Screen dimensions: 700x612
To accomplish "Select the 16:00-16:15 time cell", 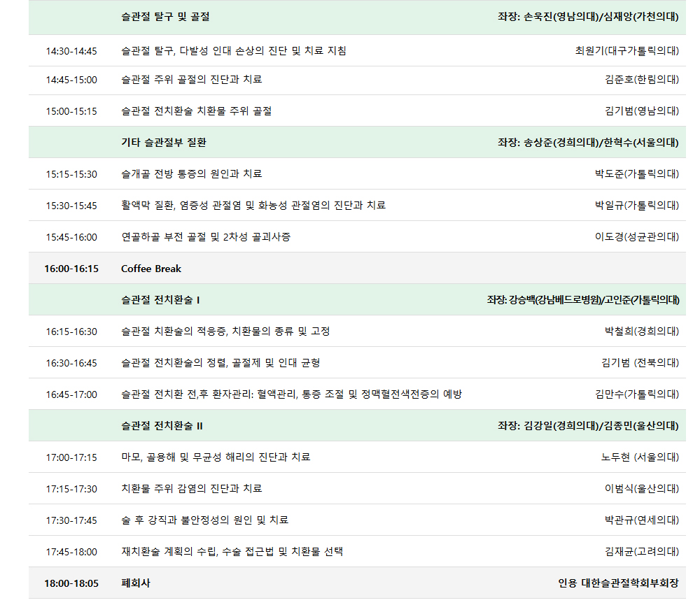I will click(x=71, y=269).
